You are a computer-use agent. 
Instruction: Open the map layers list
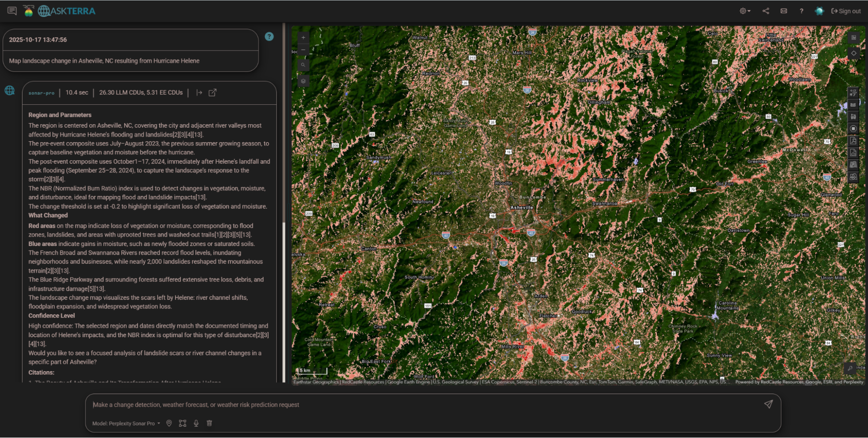[303, 81]
